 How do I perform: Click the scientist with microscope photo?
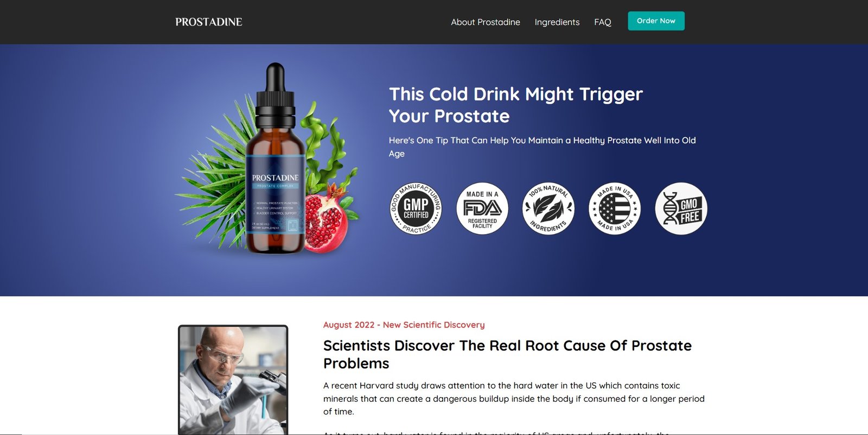pos(233,380)
